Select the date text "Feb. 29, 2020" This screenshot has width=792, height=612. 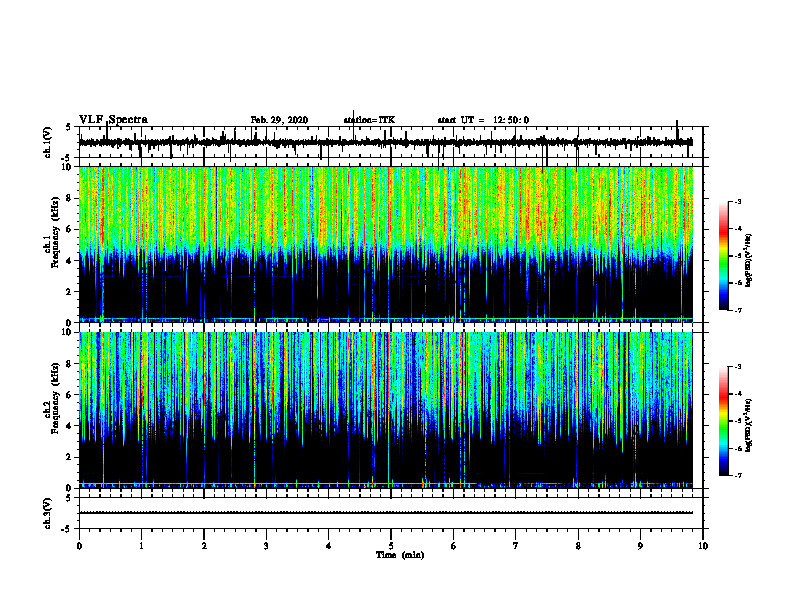[279, 120]
